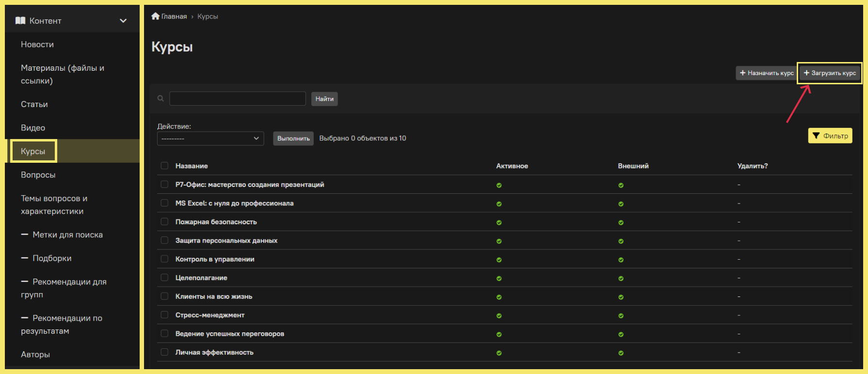Click the Загрузить курс button
The height and width of the screenshot is (374, 868).
point(830,73)
